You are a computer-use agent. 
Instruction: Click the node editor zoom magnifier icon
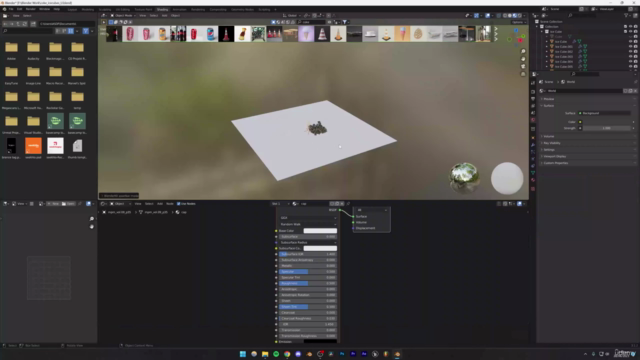(92, 219)
